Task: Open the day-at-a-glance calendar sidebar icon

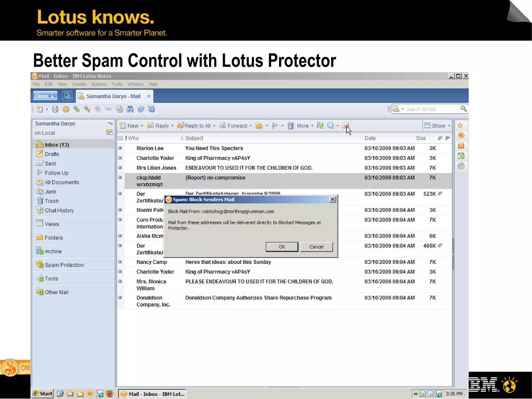Action: click(461, 156)
